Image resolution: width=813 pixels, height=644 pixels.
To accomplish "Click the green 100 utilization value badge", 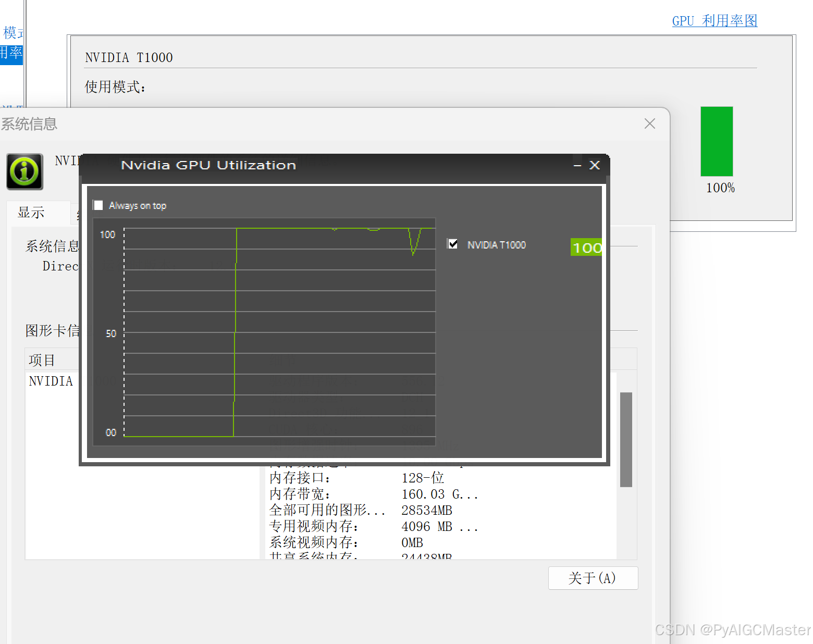I will (x=586, y=247).
